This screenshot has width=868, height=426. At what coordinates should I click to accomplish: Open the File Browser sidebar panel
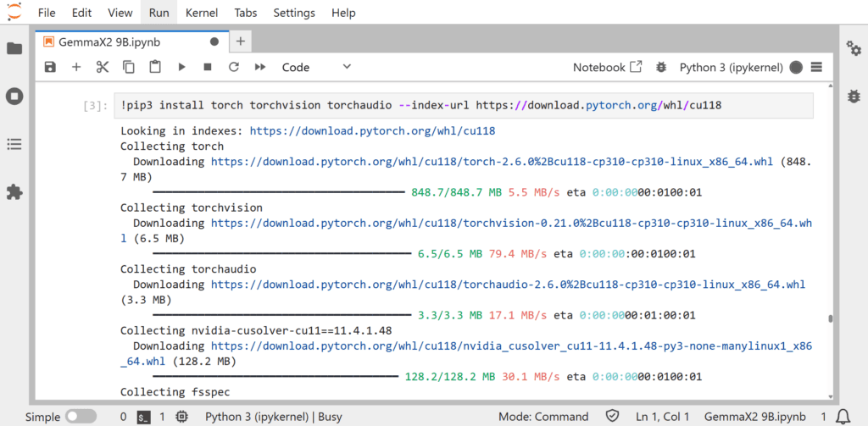tap(14, 48)
